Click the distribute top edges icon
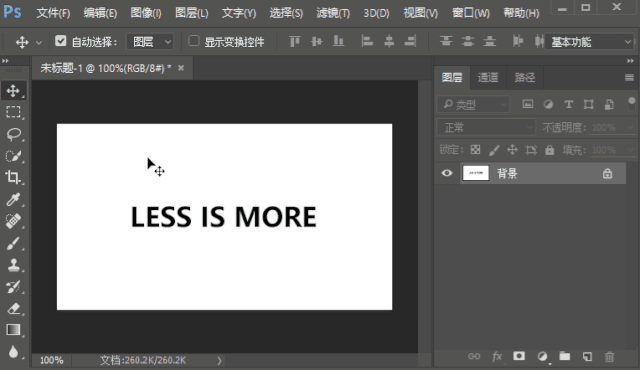The height and width of the screenshot is (370, 640). (x=446, y=41)
